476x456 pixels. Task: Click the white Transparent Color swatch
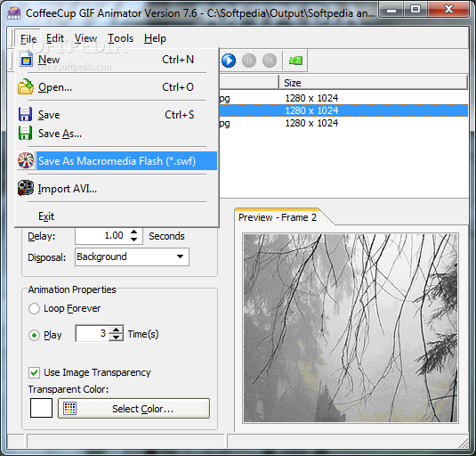[41, 408]
